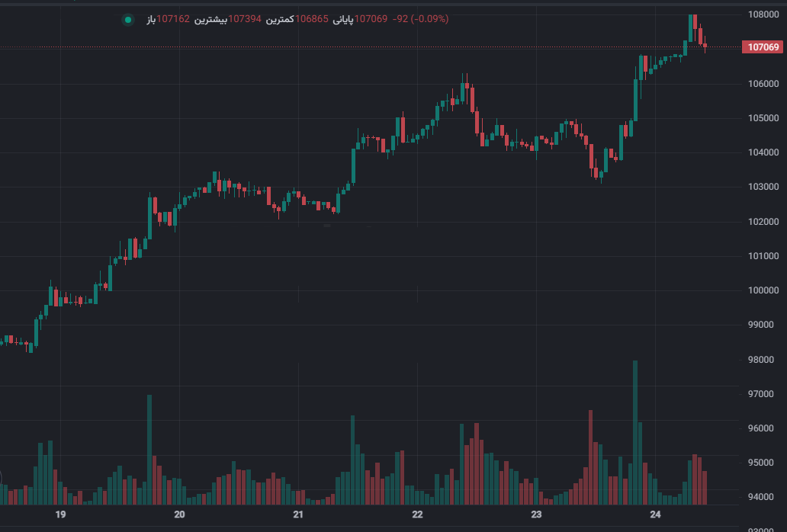
Task: Click the high price value 107394
Action: 246,18
